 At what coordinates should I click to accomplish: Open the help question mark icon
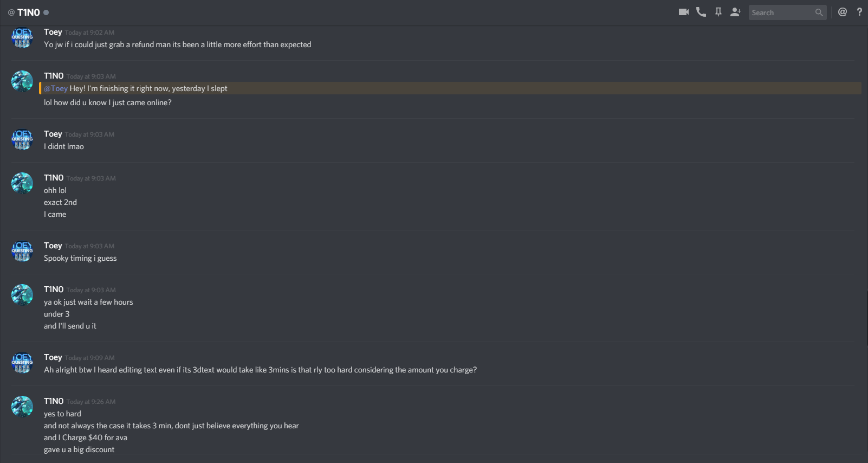[x=859, y=12]
